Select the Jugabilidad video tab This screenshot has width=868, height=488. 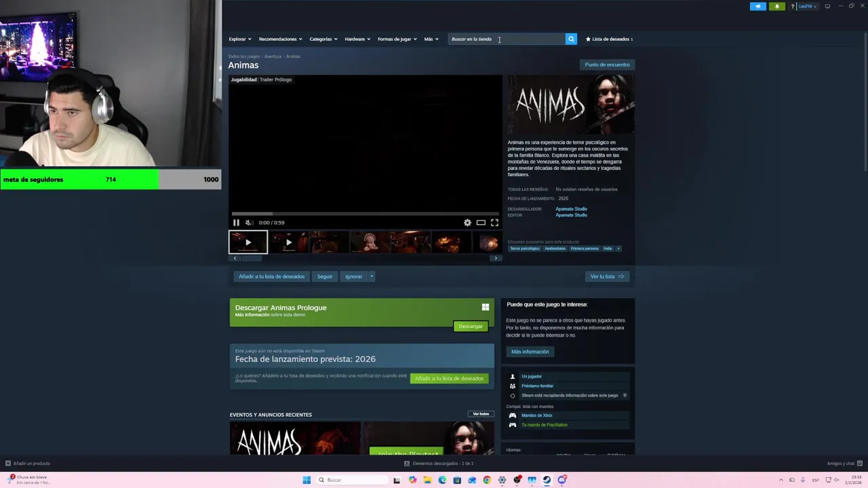[x=243, y=79]
